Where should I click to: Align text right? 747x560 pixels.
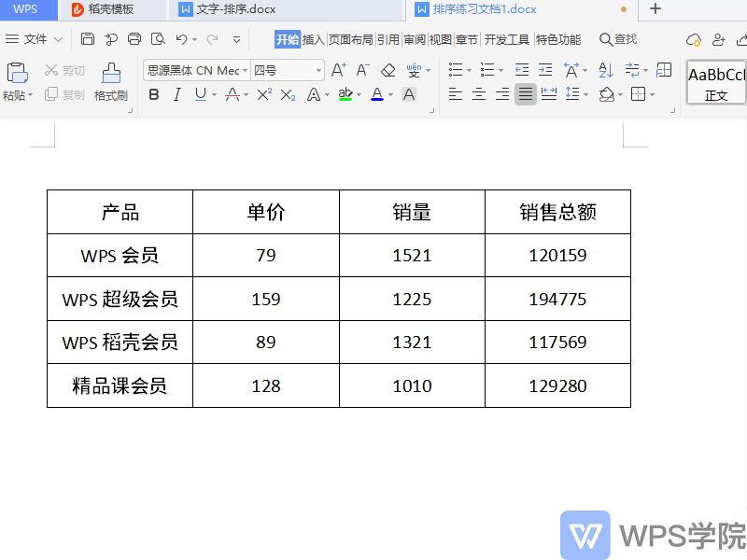click(502, 95)
